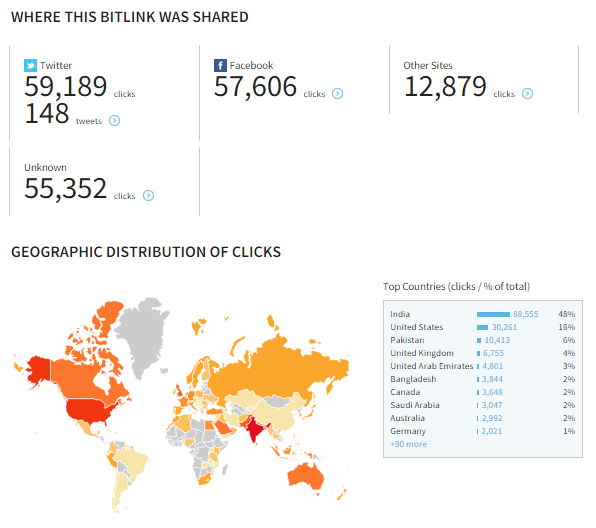
Task: Open Other Sites clicks details arrow
Action: point(527,94)
